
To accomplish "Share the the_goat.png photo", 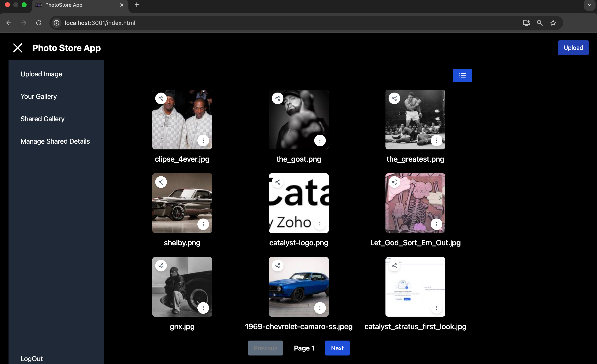I will point(277,98).
